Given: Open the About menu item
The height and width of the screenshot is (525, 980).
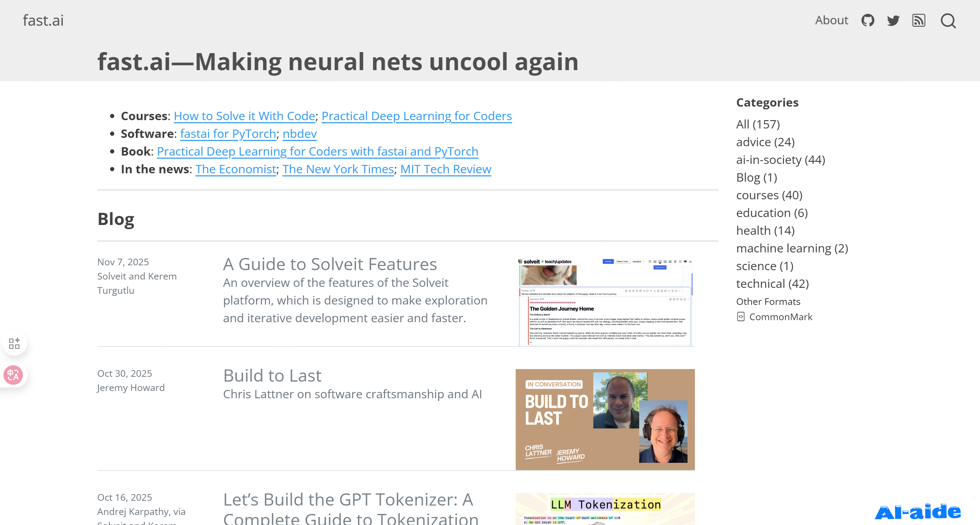Looking at the screenshot, I should point(831,20).
